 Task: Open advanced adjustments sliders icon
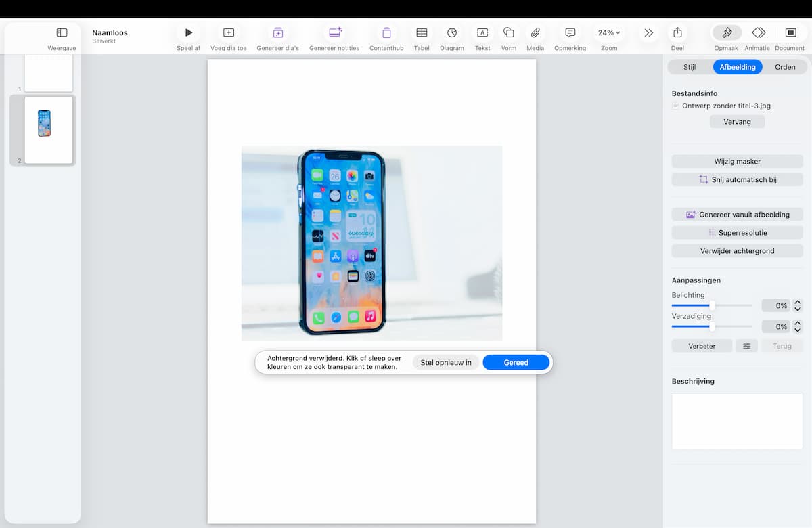pos(747,346)
